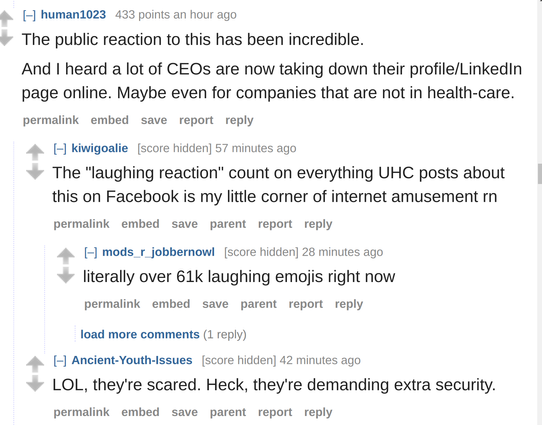Report kiwigoalie's comment
The image size is (542, 425).
275,224
